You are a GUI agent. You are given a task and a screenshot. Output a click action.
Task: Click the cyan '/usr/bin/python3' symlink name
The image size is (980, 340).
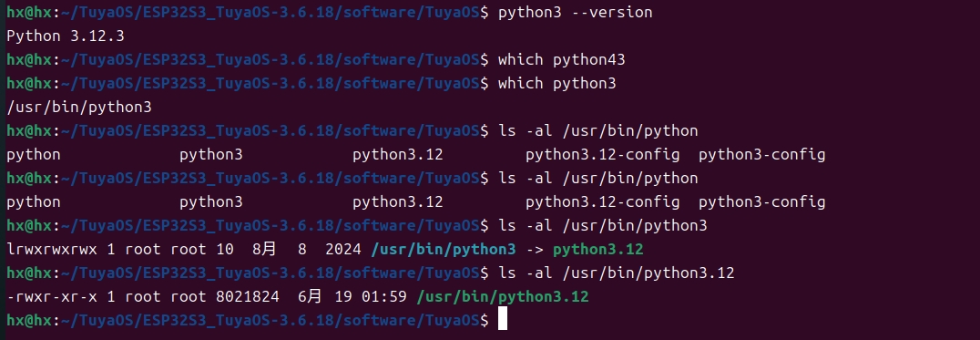444,250
